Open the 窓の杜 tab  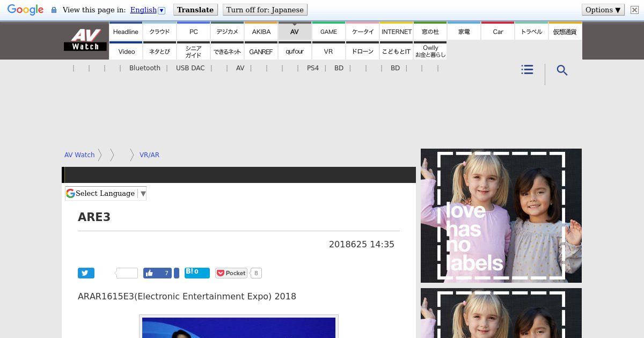pyautogui.click(x=430, y=31)
